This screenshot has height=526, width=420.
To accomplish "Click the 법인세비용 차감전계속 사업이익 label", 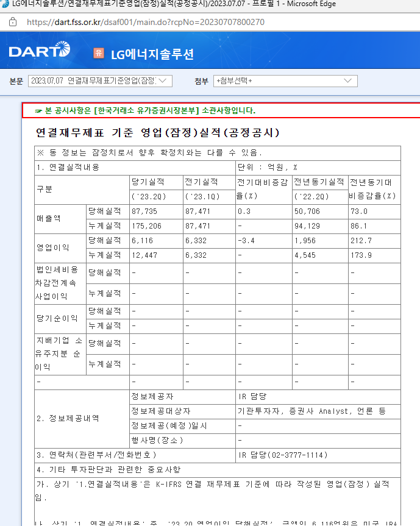I will click(x=56, y=283).
